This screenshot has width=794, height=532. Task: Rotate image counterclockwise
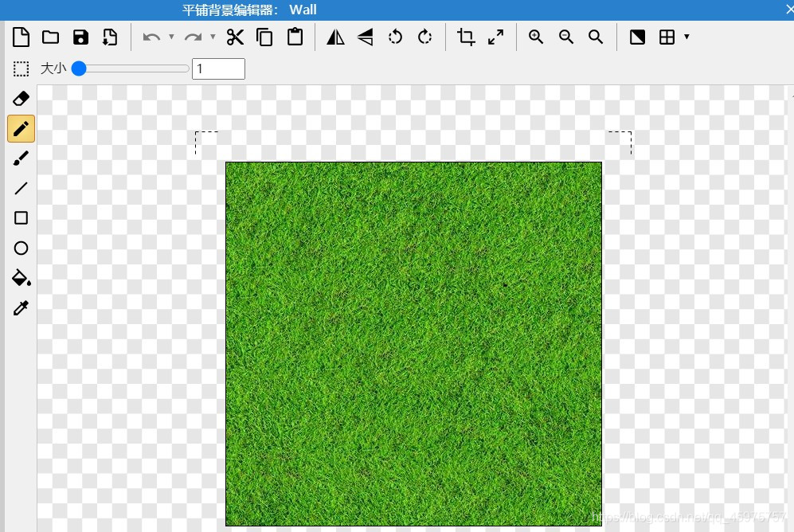(395, 37)
